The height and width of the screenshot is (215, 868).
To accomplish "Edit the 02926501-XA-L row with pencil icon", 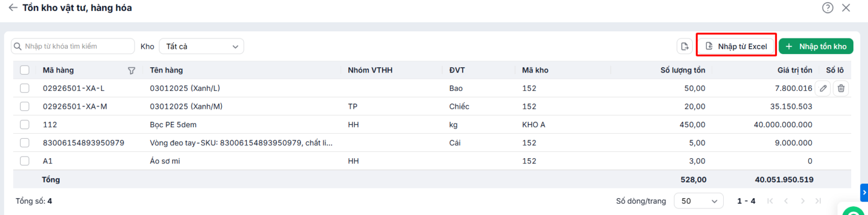I will pyautogui.click(x=823, y=88).
